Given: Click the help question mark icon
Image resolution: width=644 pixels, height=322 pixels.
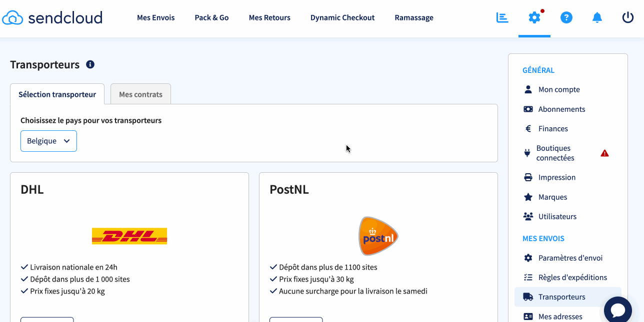Looking at the screenshot, I should pos(566,17).
